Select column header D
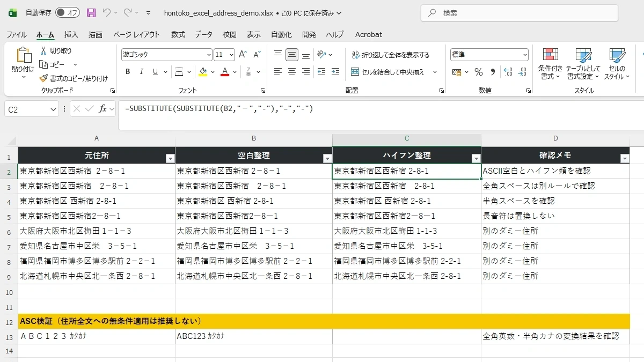Image resolution: width=644 pixels, height=362 pixels. pyautogui.click(x=555, y=138)
